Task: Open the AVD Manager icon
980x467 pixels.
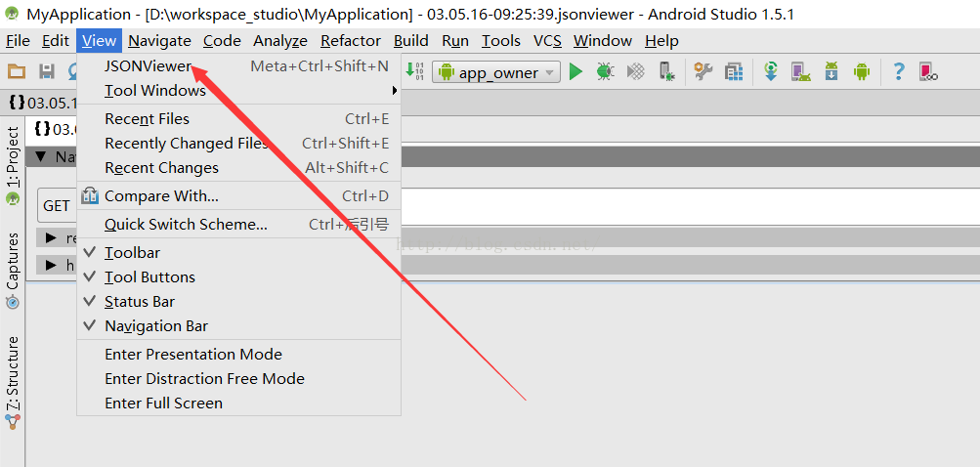Action: click(801, 72)
